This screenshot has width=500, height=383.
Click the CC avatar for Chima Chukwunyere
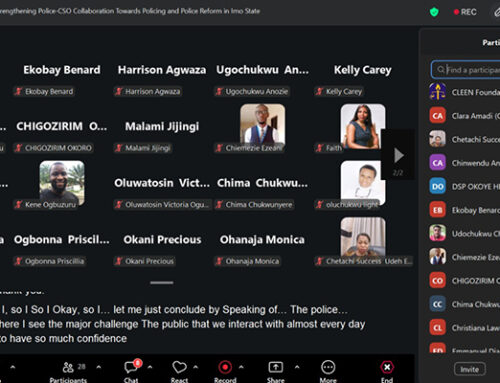point(437,304)
